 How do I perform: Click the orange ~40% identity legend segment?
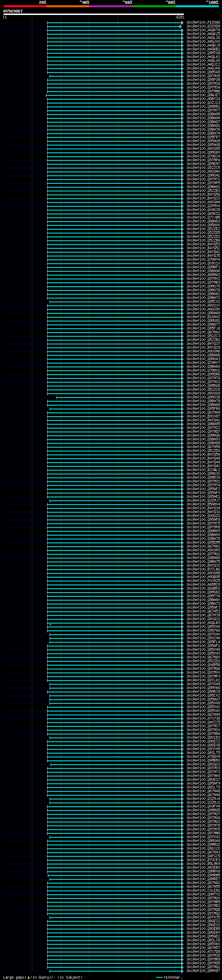(68, 6)
